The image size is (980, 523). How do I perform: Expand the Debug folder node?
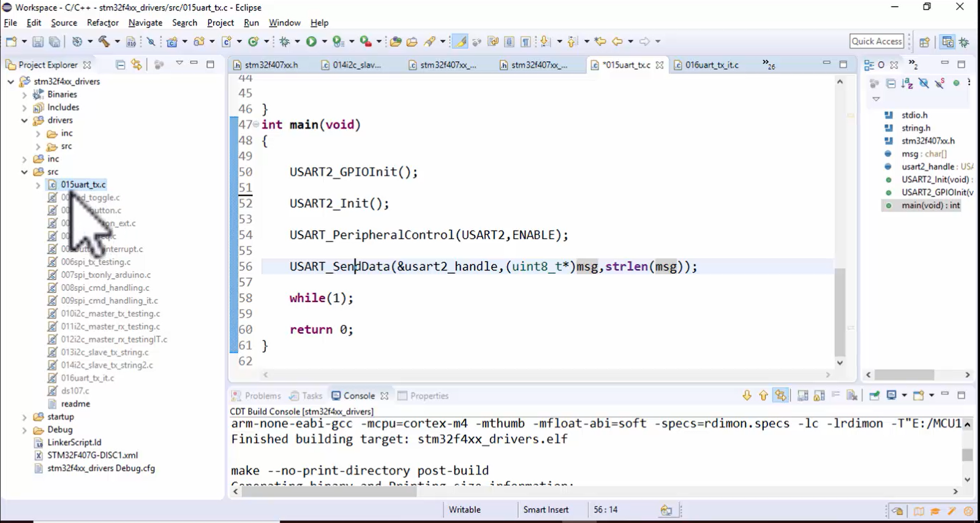pyautogui.click(x=24, y=430)
